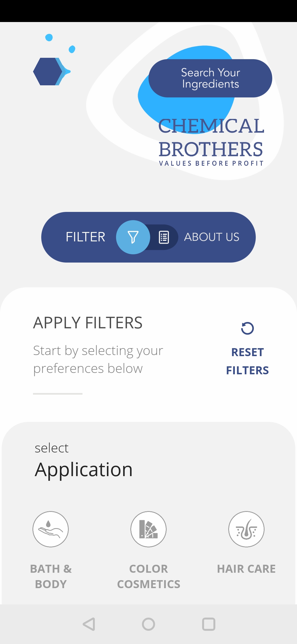Switch to the FILTER tab

86,237
